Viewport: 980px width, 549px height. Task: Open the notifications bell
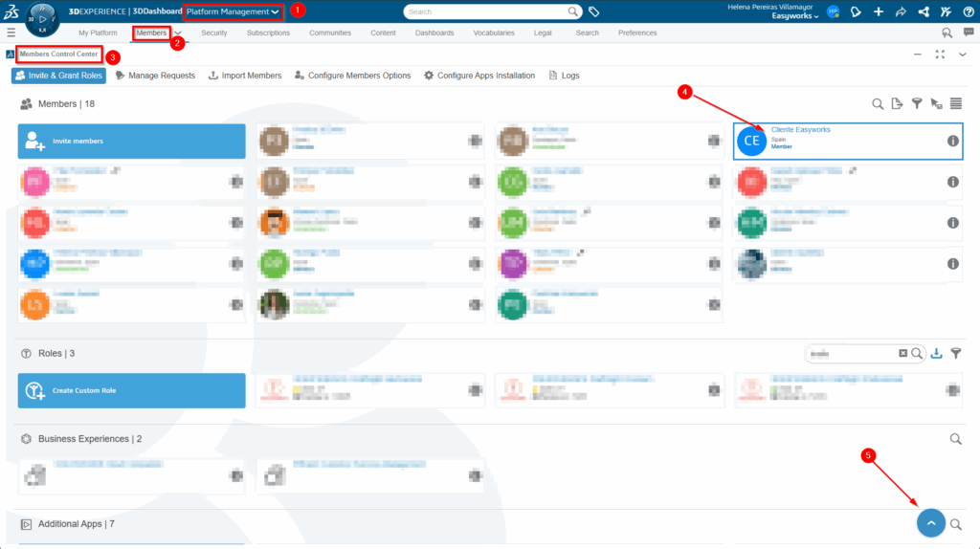point(856,11)
